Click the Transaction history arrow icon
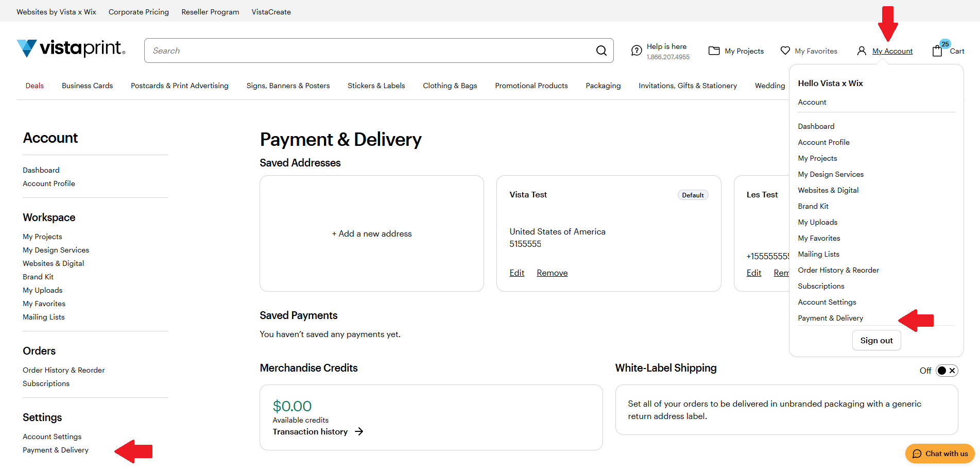Image resolution: width=980 pixels, height=469 pixels. 359,431
